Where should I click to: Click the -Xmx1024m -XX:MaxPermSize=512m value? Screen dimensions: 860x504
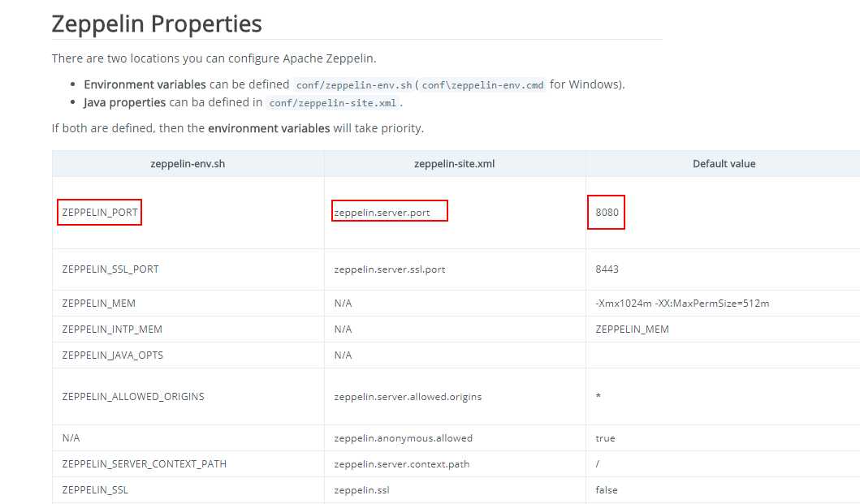tap(682, 304)
